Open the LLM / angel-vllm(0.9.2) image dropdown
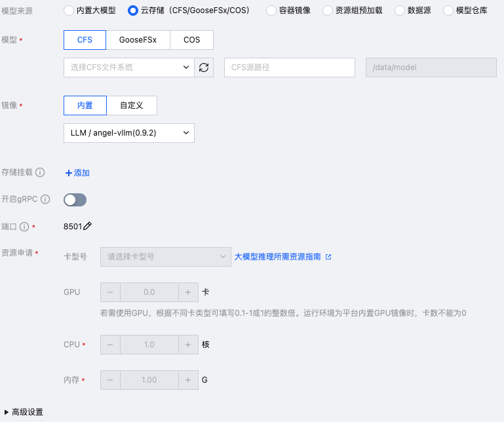Image resolution: width=504 pixels, height=422 pixels. (128, 133)
